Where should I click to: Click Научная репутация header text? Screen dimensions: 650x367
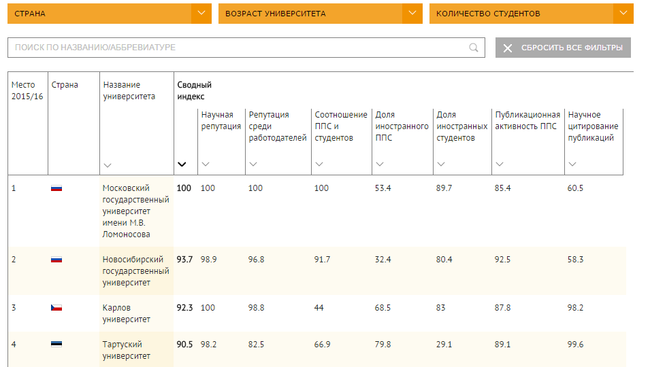click(x=221, y=120)
